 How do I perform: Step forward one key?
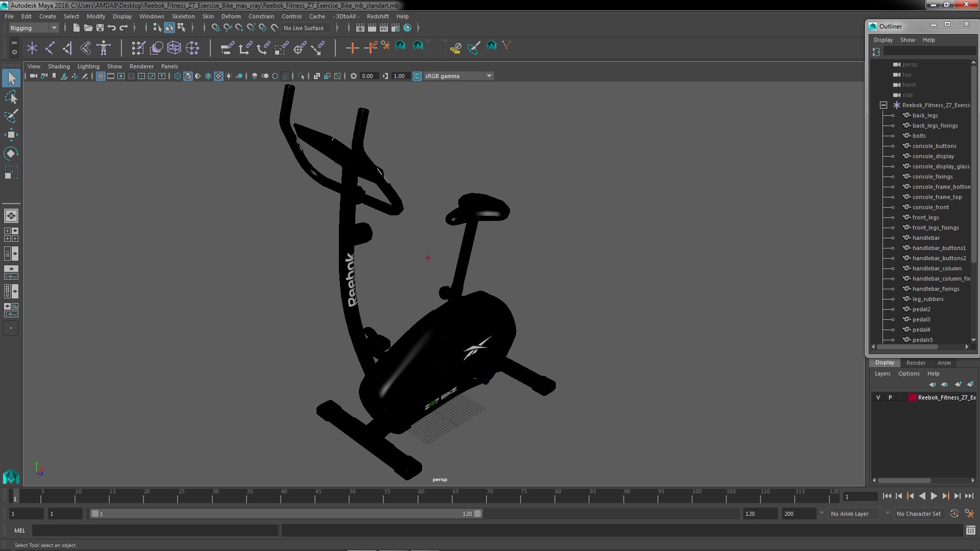point(945,496)
